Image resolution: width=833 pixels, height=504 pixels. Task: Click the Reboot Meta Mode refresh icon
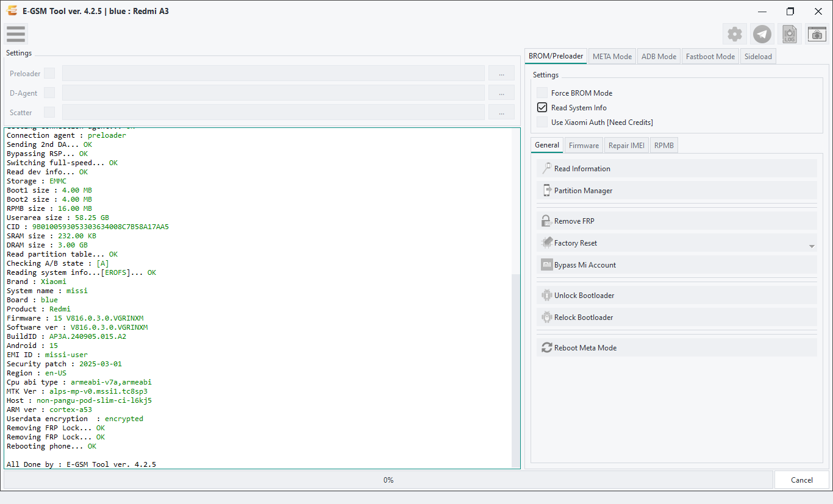point(546,348)
